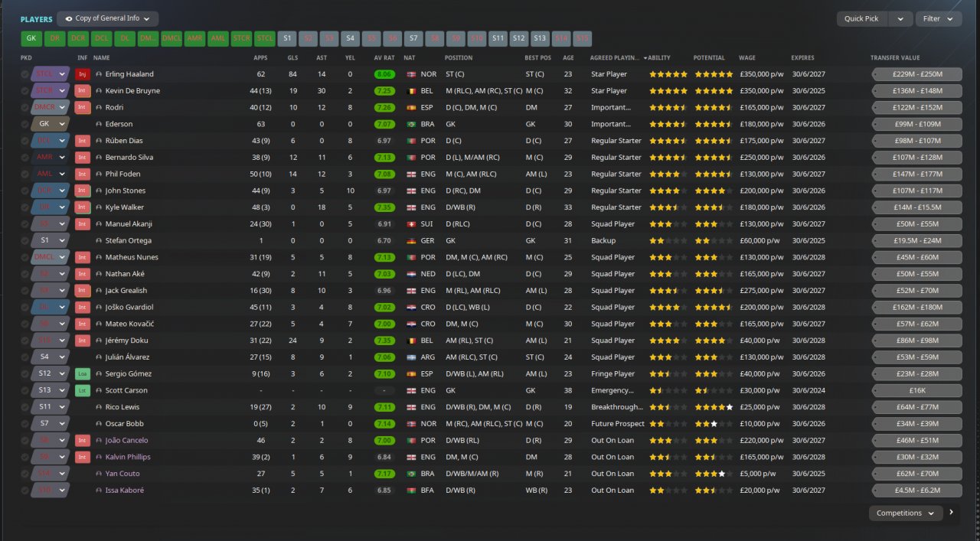This screenshot has width=980, height=541.
Task: Tick the selection circle for John Stones
Action: [25, 191]
